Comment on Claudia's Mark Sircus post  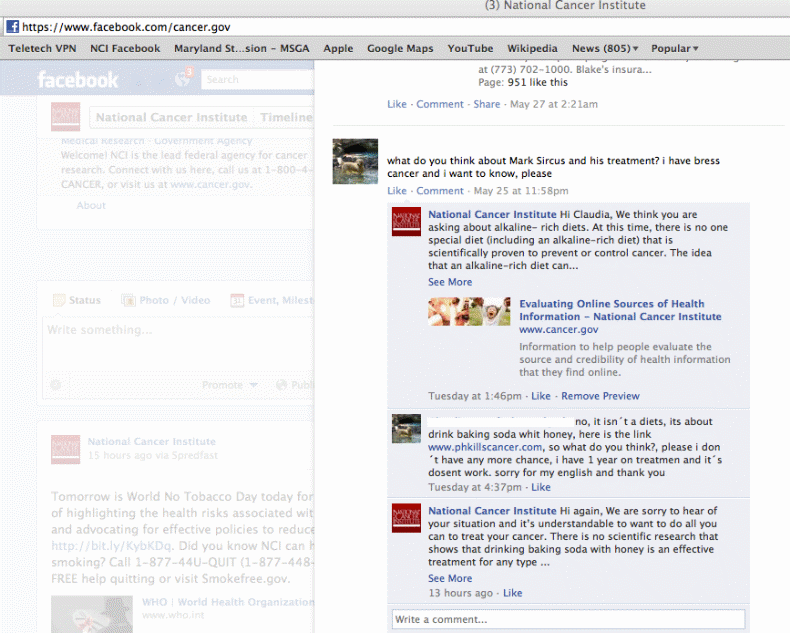[x=439, y=191]
